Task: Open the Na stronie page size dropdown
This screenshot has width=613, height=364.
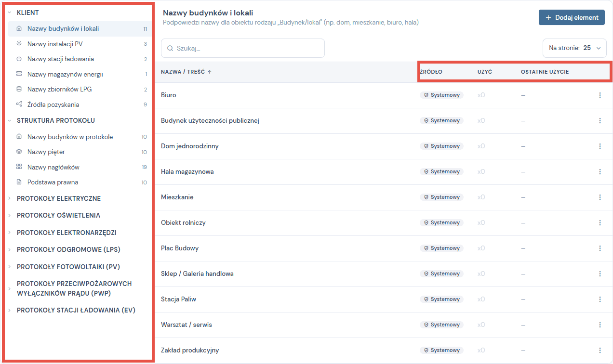Action: tap(574, 48)
